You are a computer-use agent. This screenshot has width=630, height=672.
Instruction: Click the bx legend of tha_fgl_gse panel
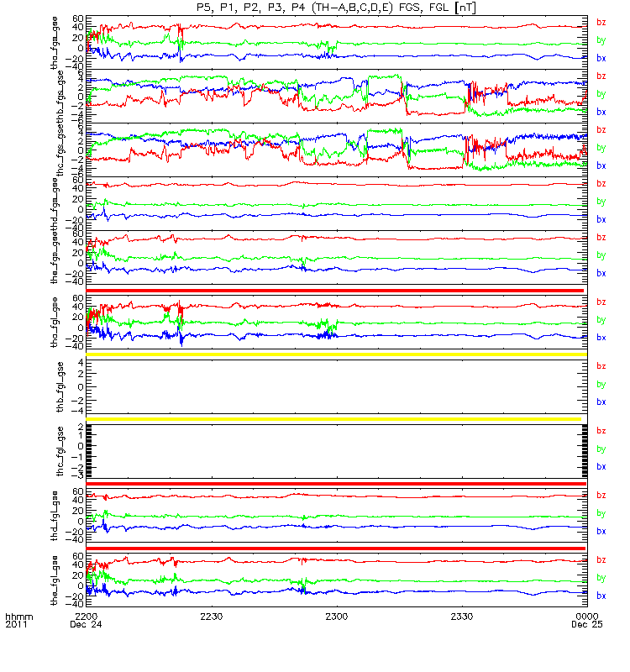tap(601, 338)
